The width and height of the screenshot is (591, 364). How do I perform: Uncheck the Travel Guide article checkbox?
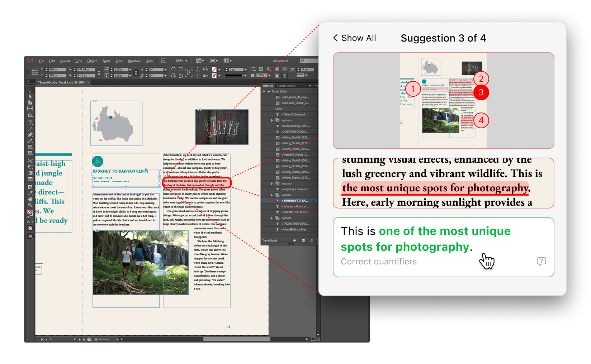point(264,91)
